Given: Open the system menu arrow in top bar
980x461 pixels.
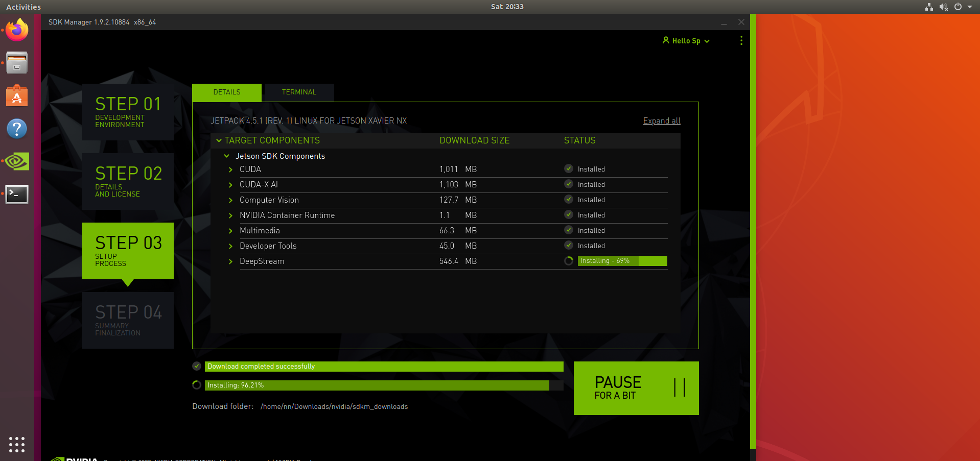Looking at the screenshot, I should click(x=970, y=7).
